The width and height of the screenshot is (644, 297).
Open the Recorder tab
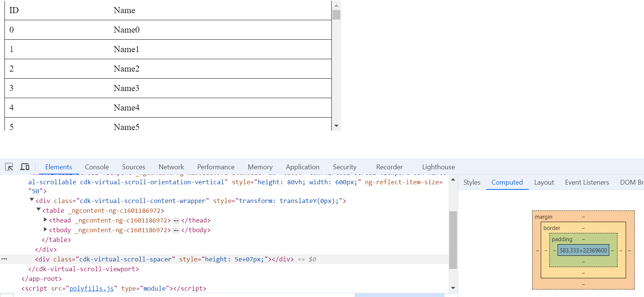coord(389,167)
